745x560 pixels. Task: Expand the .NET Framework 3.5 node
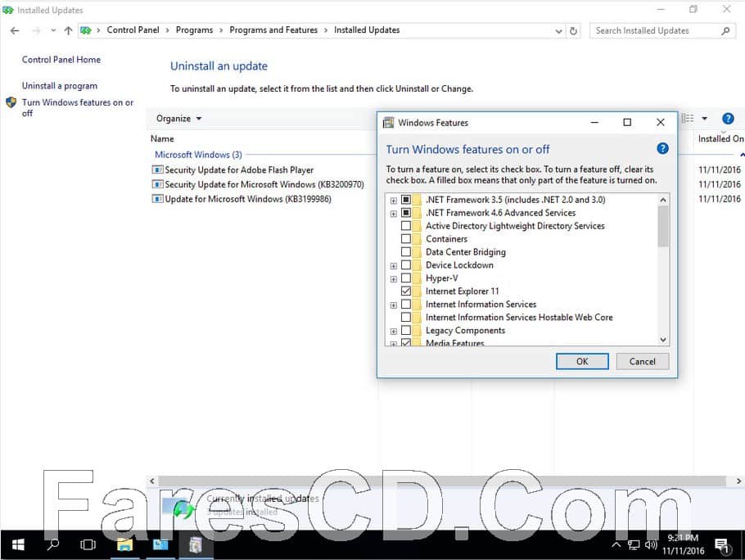point(394,201)
